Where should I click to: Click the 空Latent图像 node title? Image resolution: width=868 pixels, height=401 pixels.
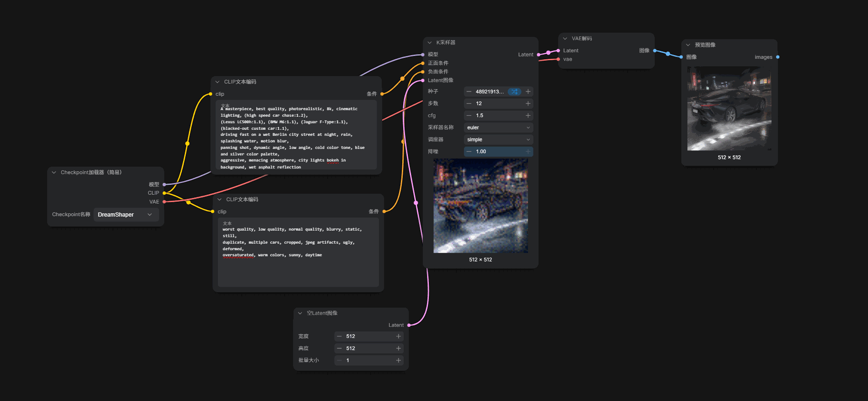(x=322, y=313)
